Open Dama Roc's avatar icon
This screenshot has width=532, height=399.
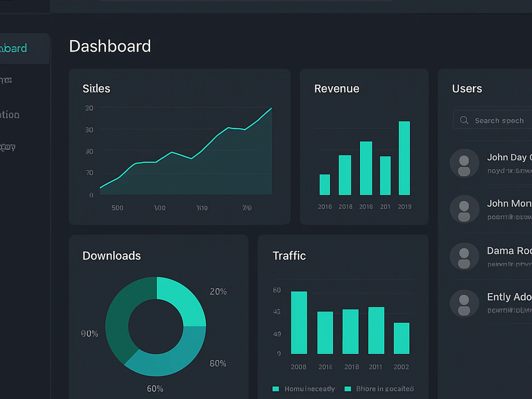pos(464,256)
